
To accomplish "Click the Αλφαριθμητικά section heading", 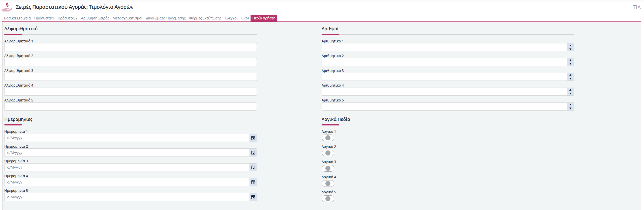I will tap(21, 29).
